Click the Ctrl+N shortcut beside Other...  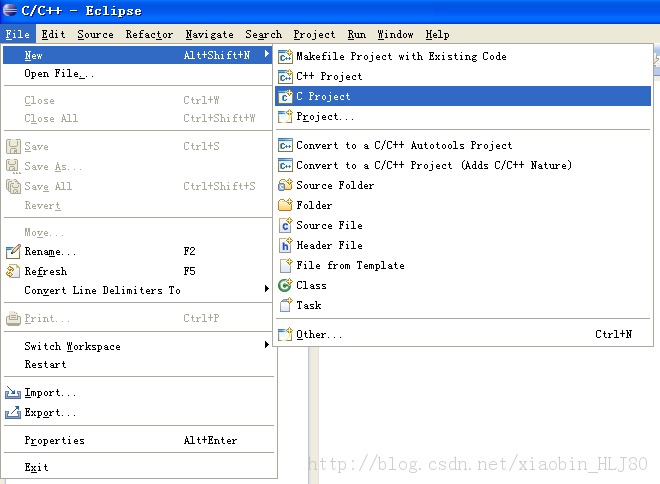[x=613, y=334]
